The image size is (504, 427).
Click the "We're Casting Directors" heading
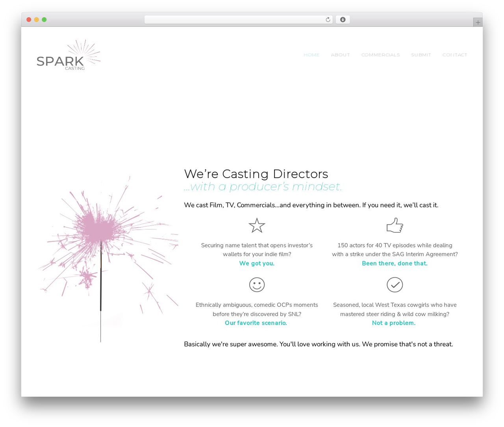pos(256,174)
